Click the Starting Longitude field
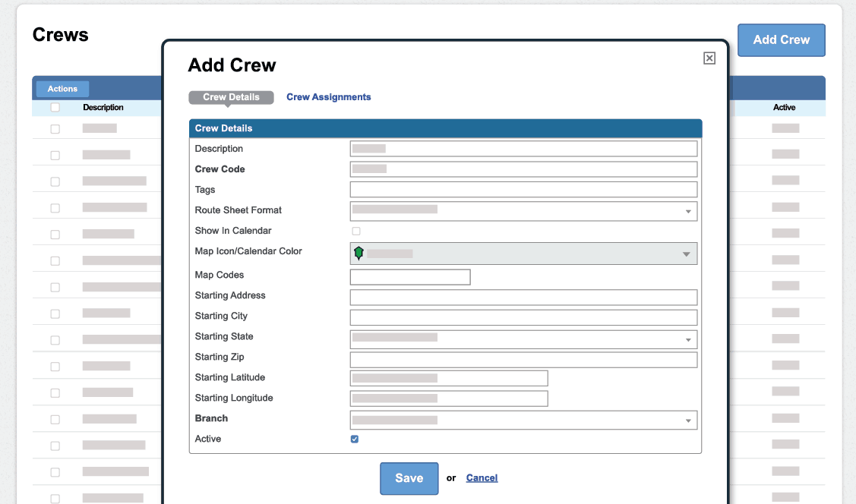The width and height of the screenshot is (856, 504). coord(449,398)
